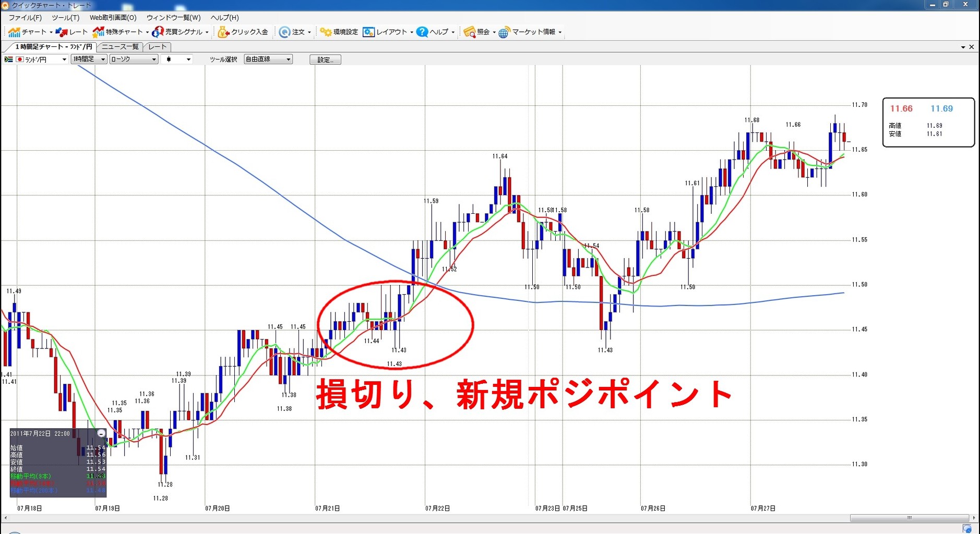Click the レイアウト layout icon
980x534 pixels.
[368, 32]
